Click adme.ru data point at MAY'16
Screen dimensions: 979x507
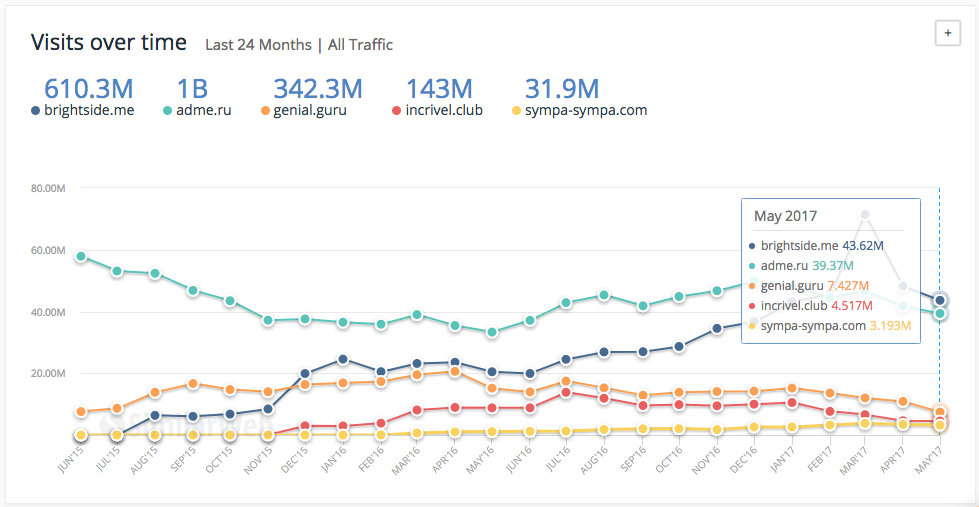click(x=492, y=332)
